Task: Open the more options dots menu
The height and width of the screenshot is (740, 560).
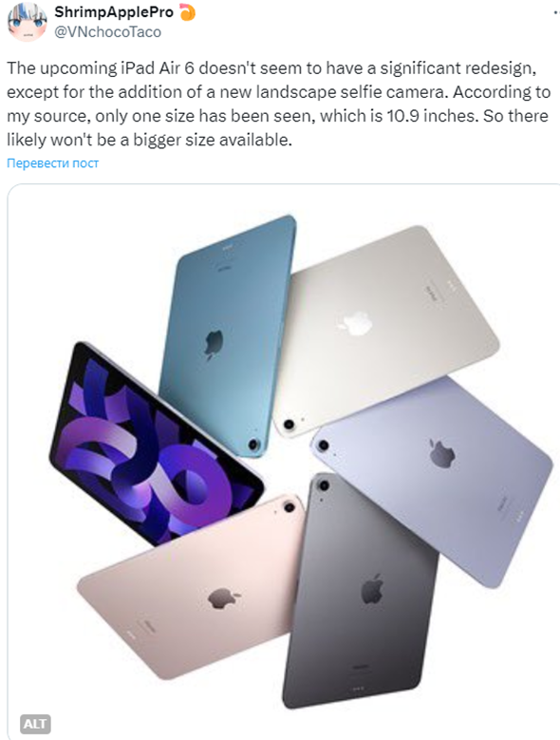Action: pyautogui.click(x=555, y=12)
